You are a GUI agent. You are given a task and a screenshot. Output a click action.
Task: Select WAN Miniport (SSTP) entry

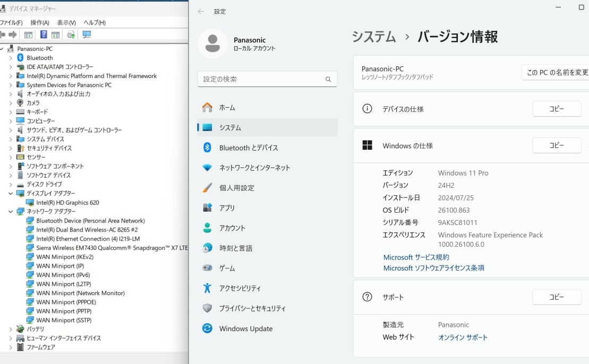click(64, 320)
